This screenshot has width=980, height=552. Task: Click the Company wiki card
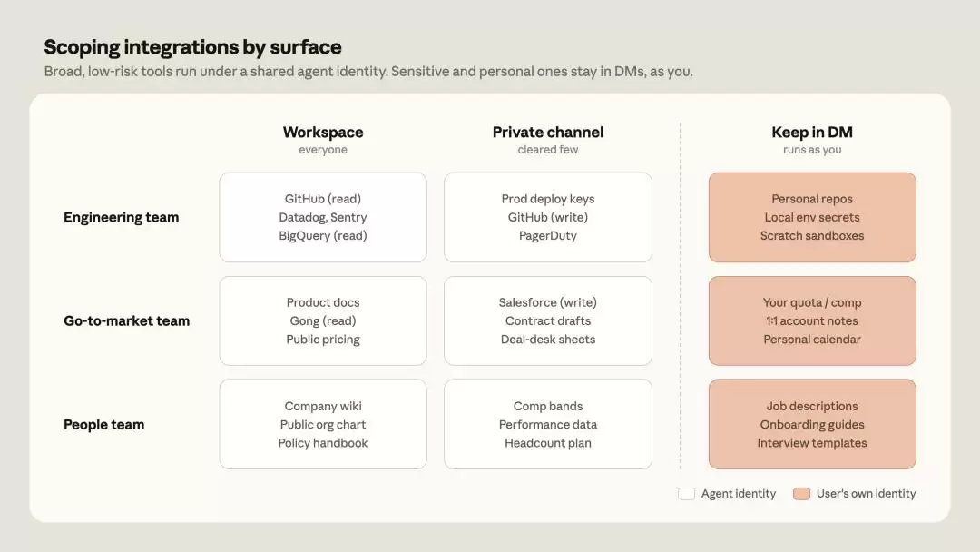323,425
